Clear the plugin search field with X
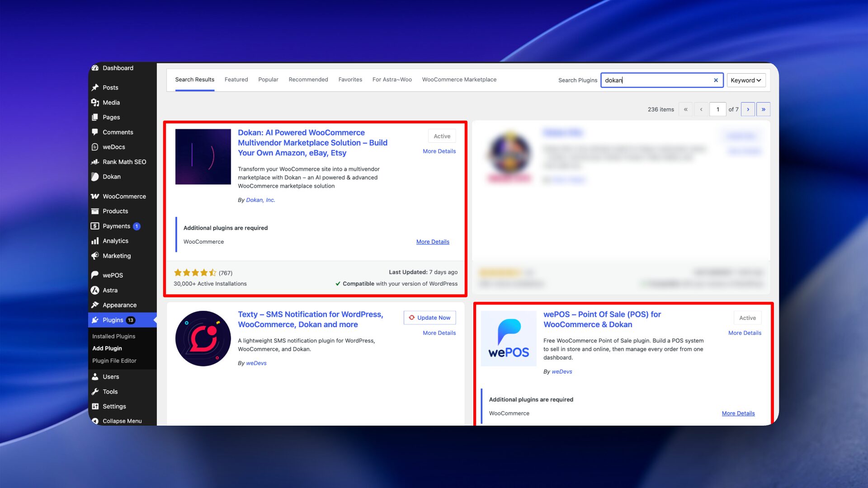 716,80
